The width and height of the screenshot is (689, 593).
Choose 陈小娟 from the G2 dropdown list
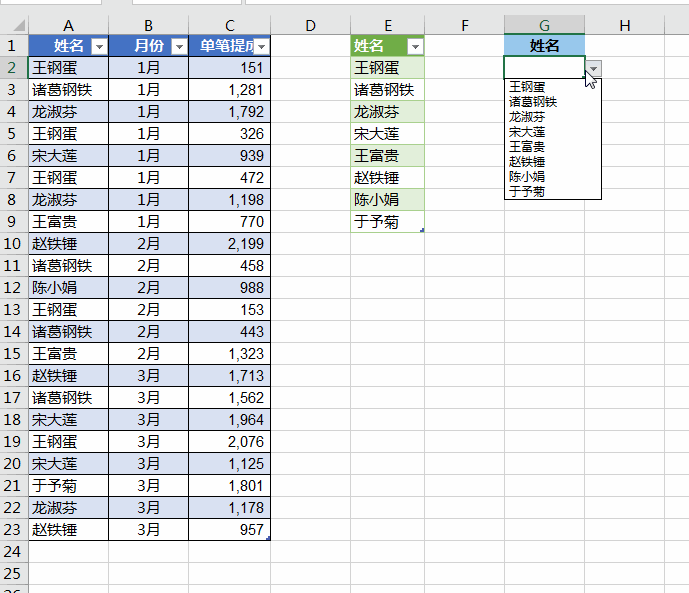click(x=552, y=177)
